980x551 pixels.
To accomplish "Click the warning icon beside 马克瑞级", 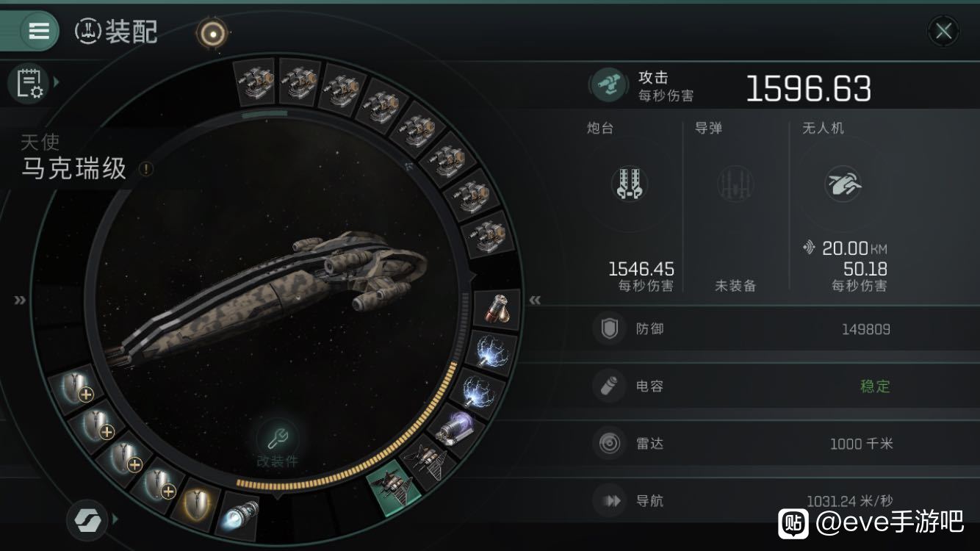I will pos(146,170).
